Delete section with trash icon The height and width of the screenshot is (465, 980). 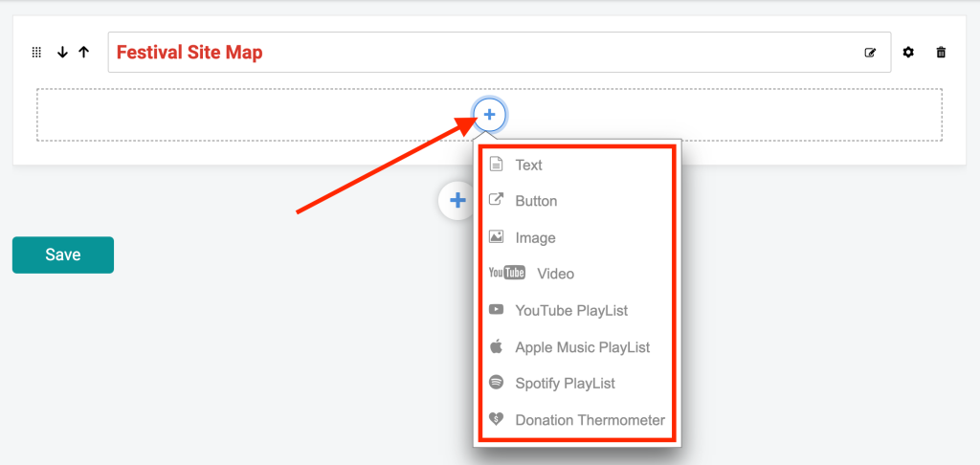941,53
